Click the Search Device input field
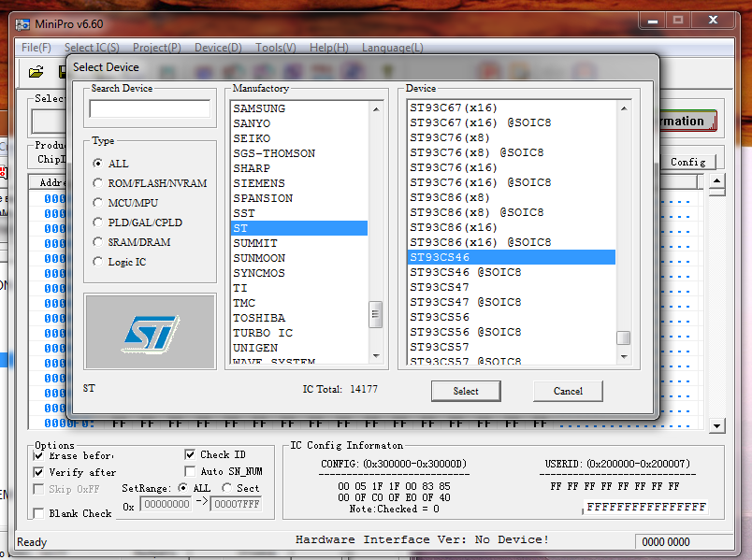The height and width of the screenshot is (560, 752). pyautogui.click(x=150, y=108)
